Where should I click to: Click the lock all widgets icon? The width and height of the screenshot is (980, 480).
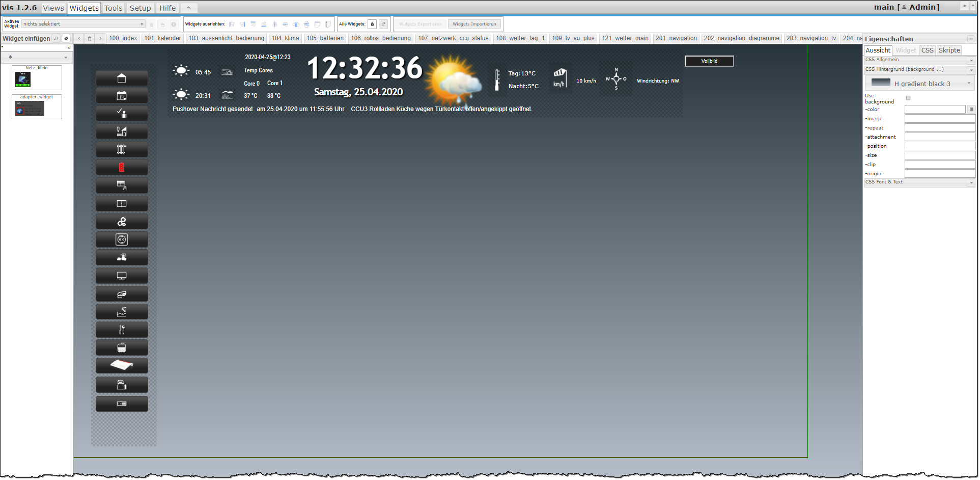[372, 24]
